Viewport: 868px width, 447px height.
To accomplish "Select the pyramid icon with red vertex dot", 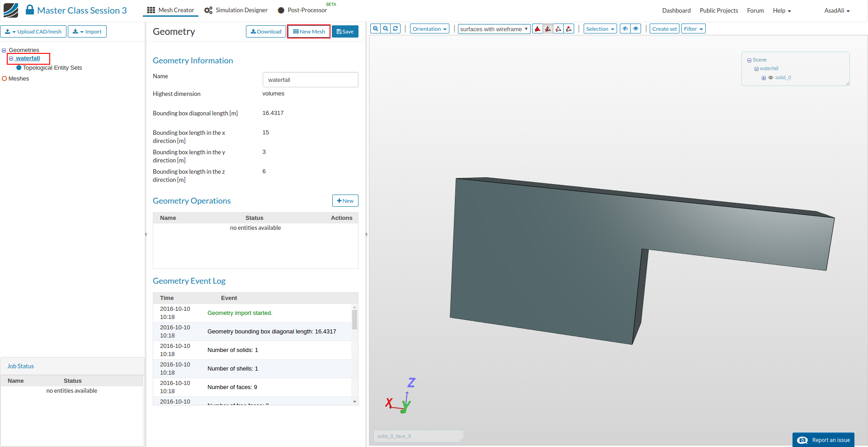I will 569,29.
